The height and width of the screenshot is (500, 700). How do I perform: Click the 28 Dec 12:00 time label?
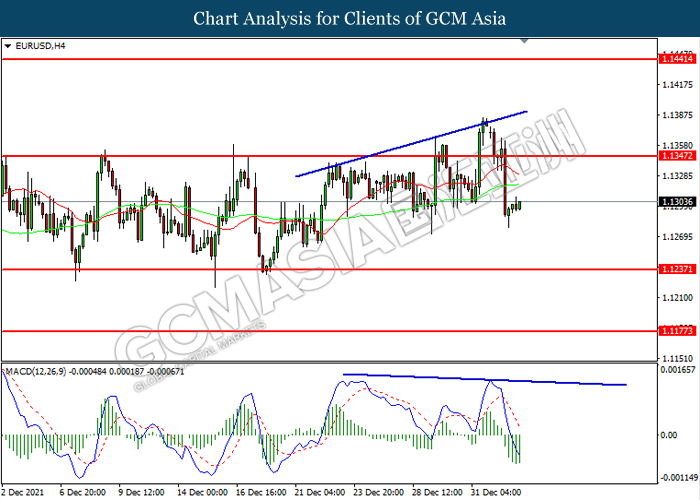(x=438, y=492)
